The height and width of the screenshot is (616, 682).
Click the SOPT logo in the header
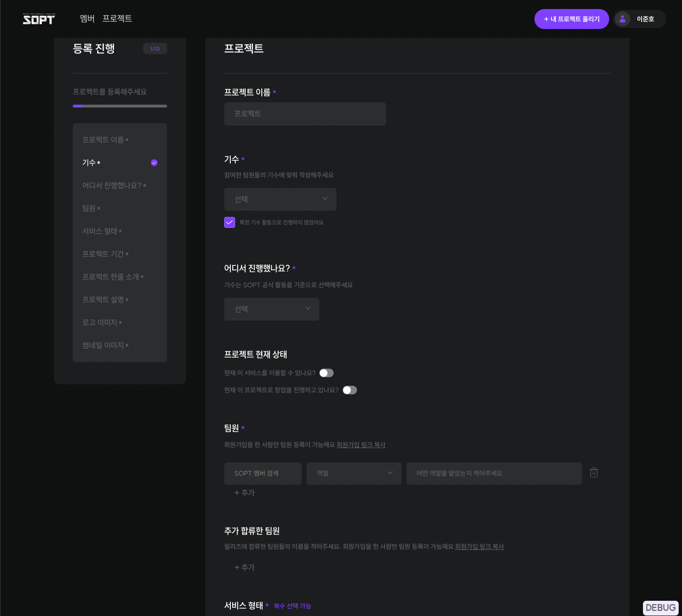[39, 19]
